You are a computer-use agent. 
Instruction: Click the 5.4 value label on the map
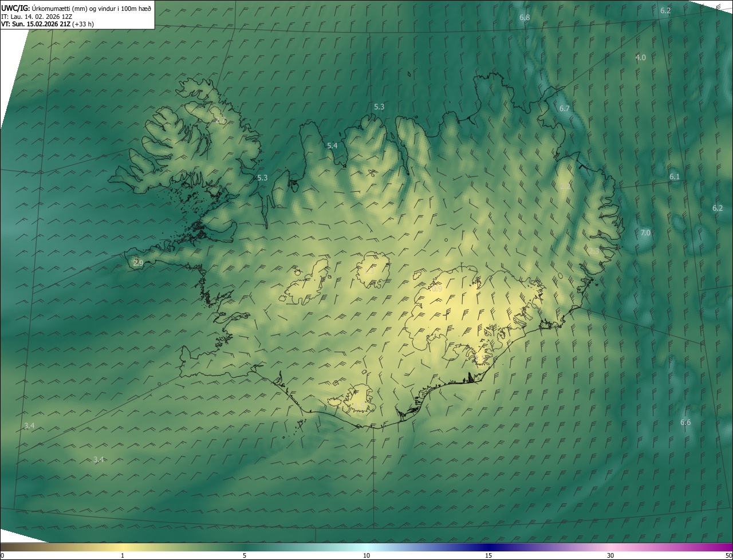tap(332, 146)
